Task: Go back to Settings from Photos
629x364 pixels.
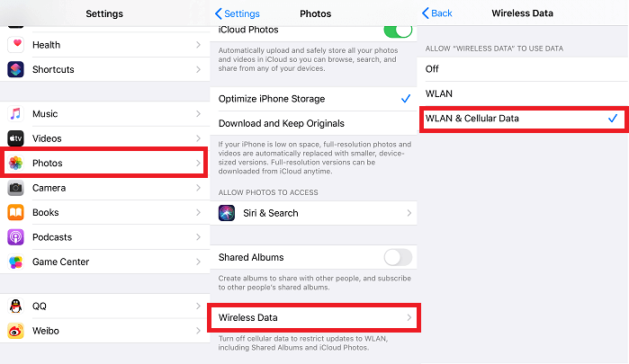Action: [x=236, y=13]
